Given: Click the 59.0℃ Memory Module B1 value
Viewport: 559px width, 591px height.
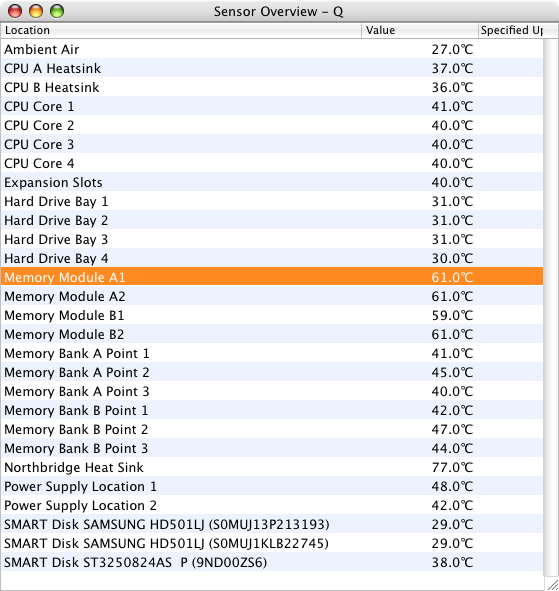Looking at the screenshot, I should point(452,315).
